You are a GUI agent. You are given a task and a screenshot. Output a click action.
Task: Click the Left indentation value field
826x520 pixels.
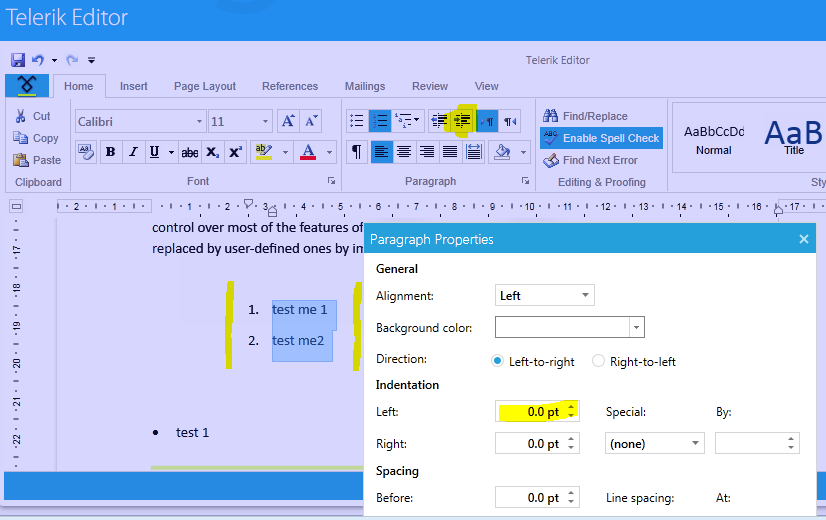pyautogui.click(x=537, y=411)
